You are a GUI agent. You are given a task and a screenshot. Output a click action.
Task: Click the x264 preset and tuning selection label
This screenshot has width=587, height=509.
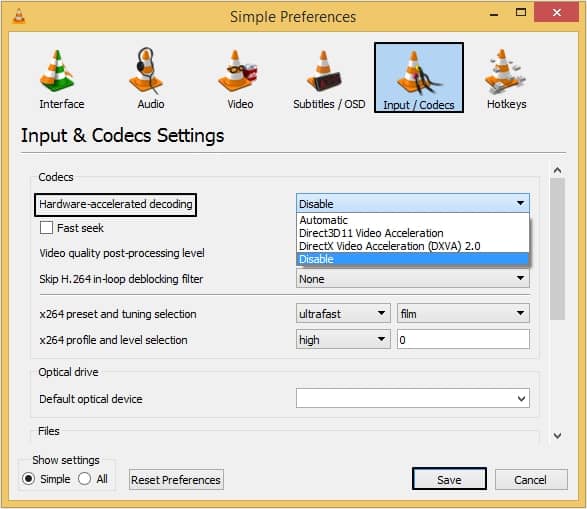[x=118, y=314]
